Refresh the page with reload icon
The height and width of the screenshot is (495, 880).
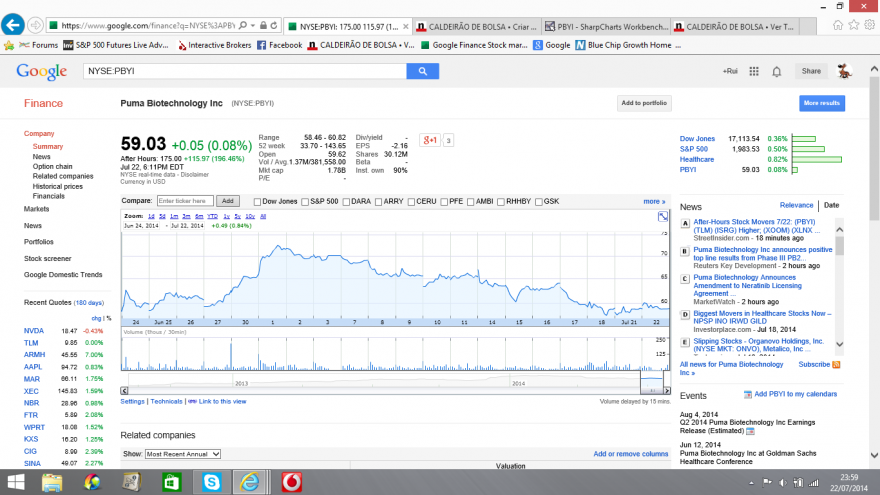click(274, 25)
